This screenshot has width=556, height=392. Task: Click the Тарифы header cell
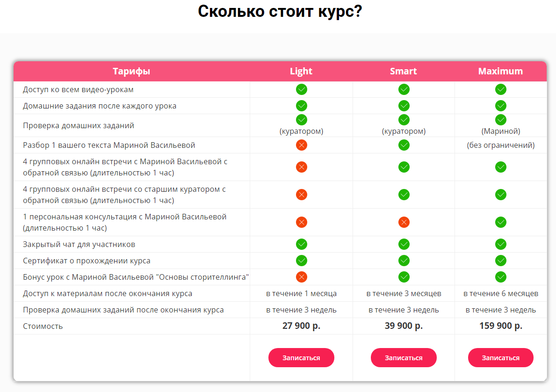pos(132,71)
